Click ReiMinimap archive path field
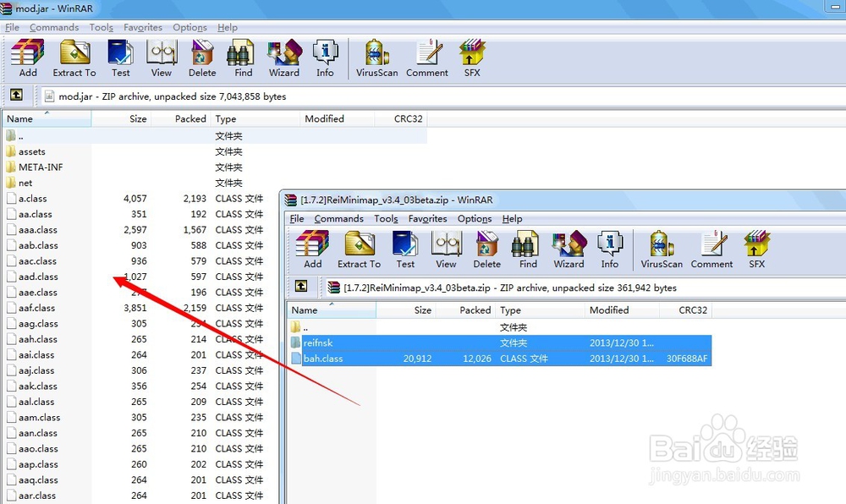This screenshot has height=504, width=846. coord(585,288)
